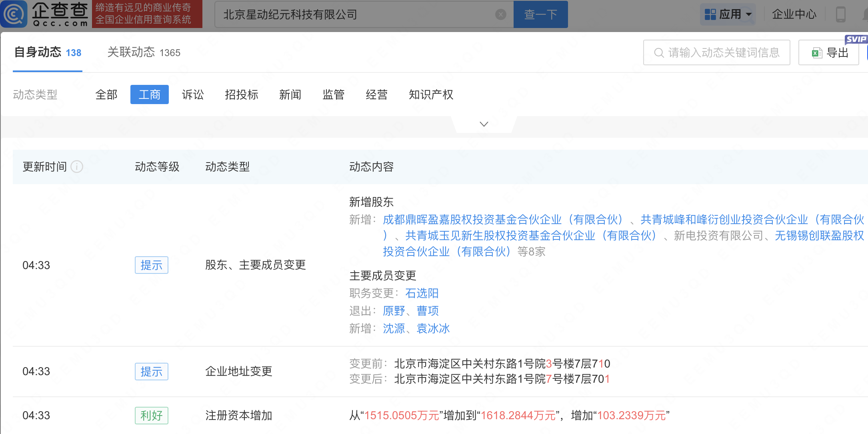Select 全部 dynamic type filter
The width and height of the screenshot is (868, 434).
106,95
